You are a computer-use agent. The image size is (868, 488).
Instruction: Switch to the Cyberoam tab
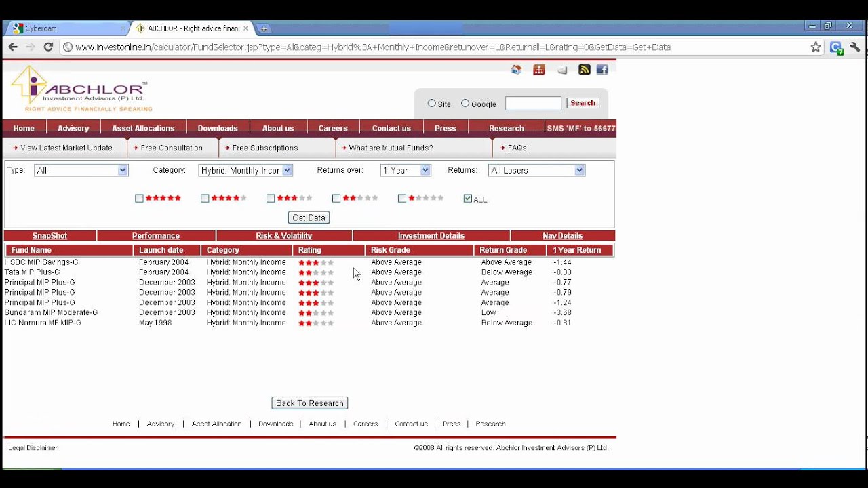(68, 28)
